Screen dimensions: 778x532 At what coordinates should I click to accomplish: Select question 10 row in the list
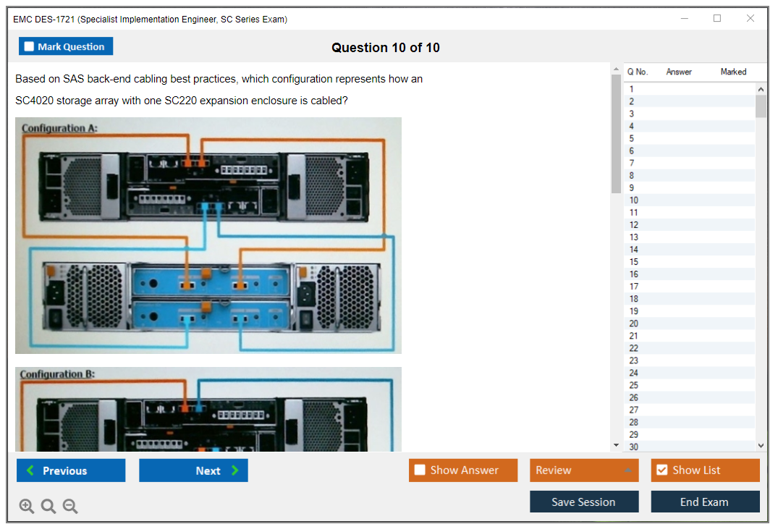[634, 200]
